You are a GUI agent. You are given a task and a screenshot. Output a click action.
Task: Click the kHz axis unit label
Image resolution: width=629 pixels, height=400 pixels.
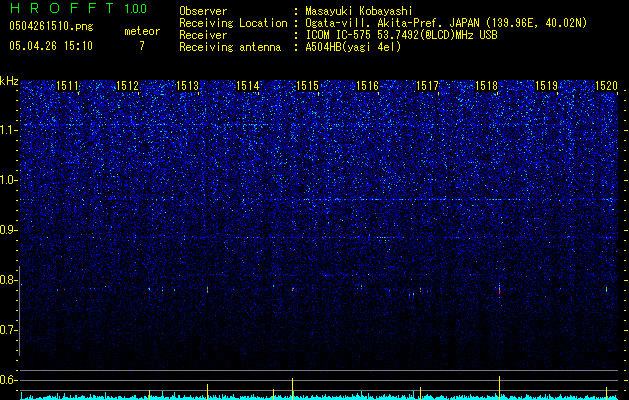[9, 81]
